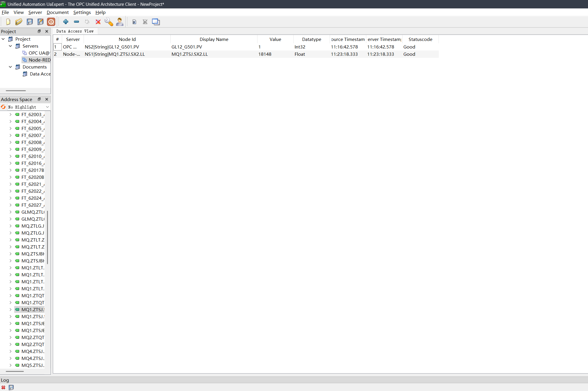This screenshot has width=588, height=391.
Task: Expand the FT_62003 node
Action: click(10, 114)
